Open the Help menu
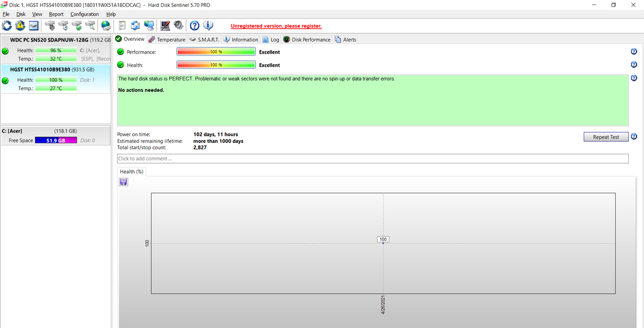The image size is (644, 328). click(x=111, y=14)
